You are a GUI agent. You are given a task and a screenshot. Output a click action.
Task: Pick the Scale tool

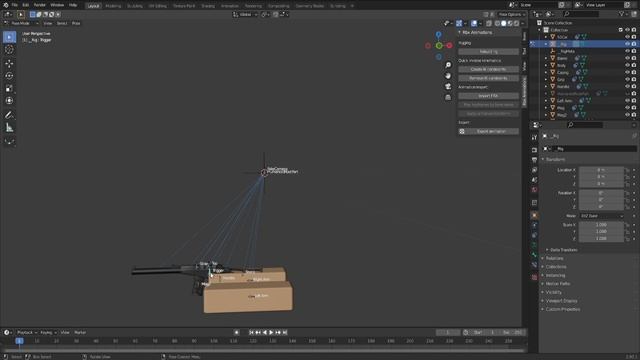pyautogui.click(x=9, y=88)
